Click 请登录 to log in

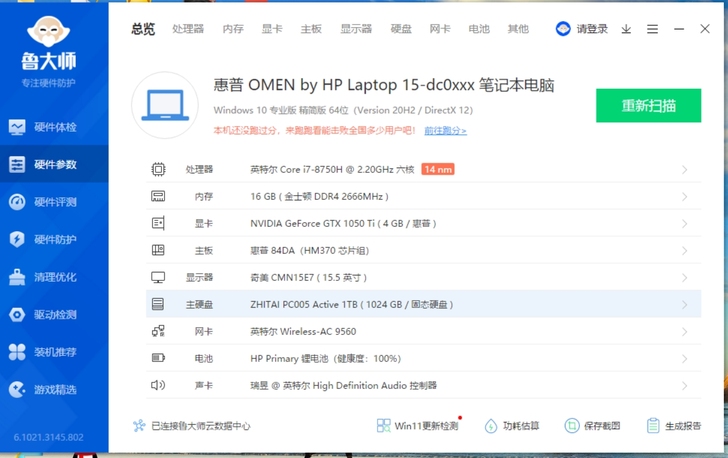pyautogui.click(x=592, y=29)
